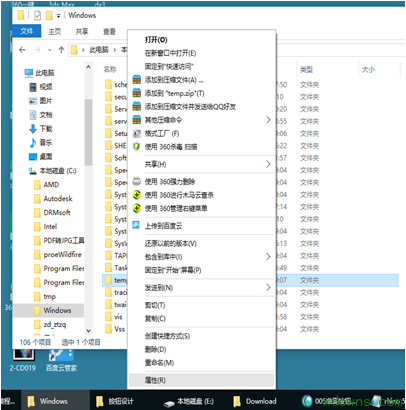Click the icon beside 添加到压缩文件并发送给QQ好友
406x410 pixels.
tap(137, 106)
